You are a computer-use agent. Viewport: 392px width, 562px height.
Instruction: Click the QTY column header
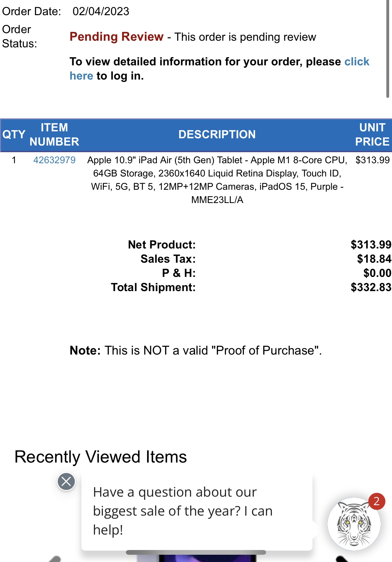(14, 135)
